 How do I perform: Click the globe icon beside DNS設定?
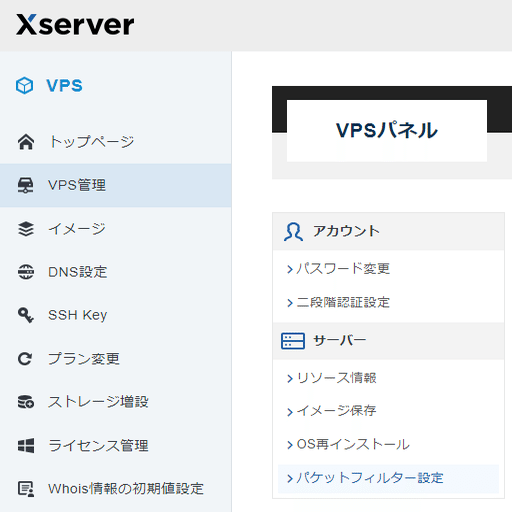coord(26,272)
